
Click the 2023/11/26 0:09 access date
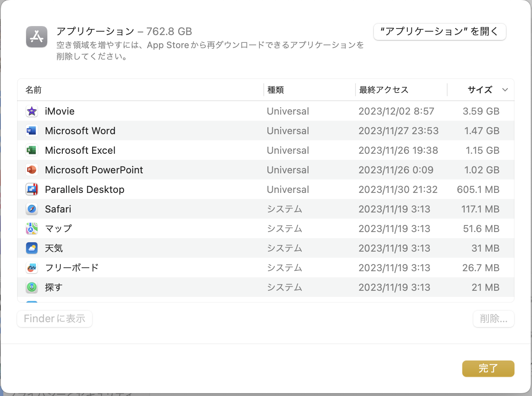[x=396, y=170]
